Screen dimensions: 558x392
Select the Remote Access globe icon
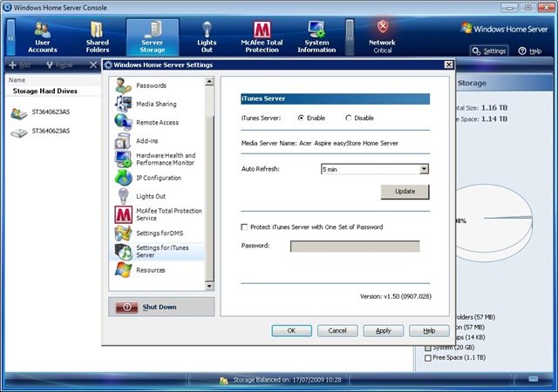(x=123, y=122)
